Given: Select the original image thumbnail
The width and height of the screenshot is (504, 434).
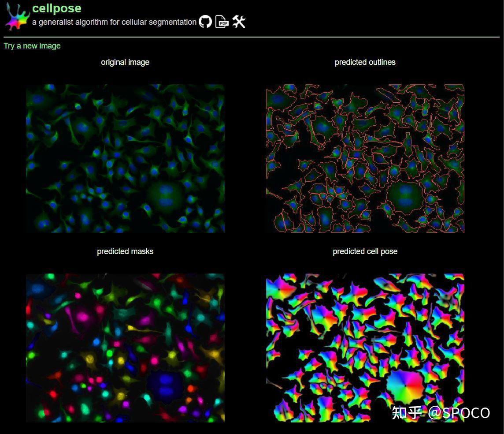Looking at the screenshot, I should click(x=126, y=158).
